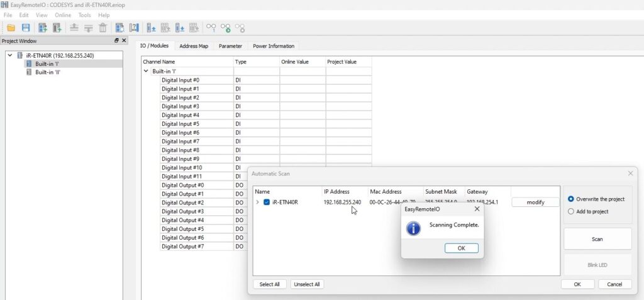This screenshot has height=300, width=644.
Task: Close the Automatic Scan dialog
Action: [630, 174]
